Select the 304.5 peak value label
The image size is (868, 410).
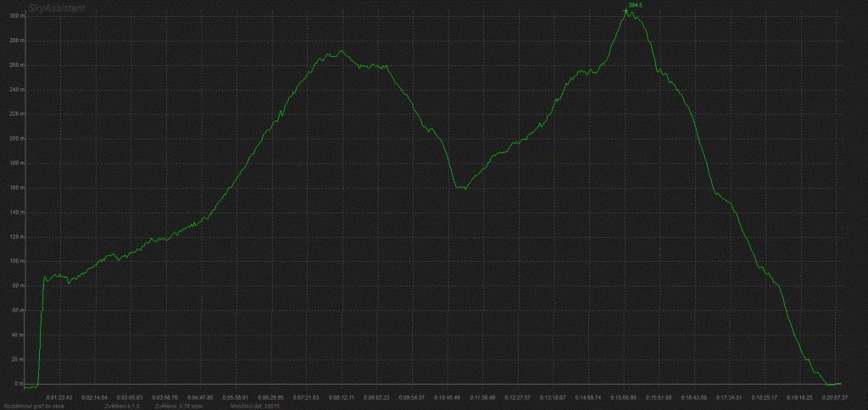click(636, 5)
